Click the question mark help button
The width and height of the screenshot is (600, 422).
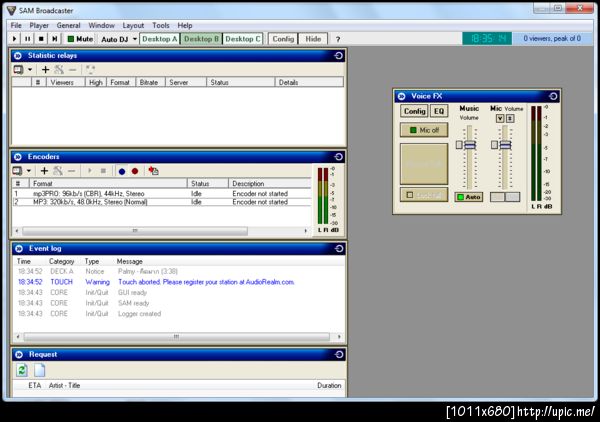tap(338, 39)
